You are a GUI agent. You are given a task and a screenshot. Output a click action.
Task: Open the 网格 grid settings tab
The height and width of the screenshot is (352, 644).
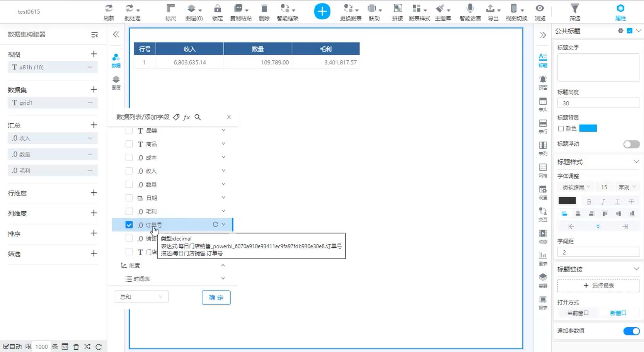pyautogui.click(x=543, y=170)
